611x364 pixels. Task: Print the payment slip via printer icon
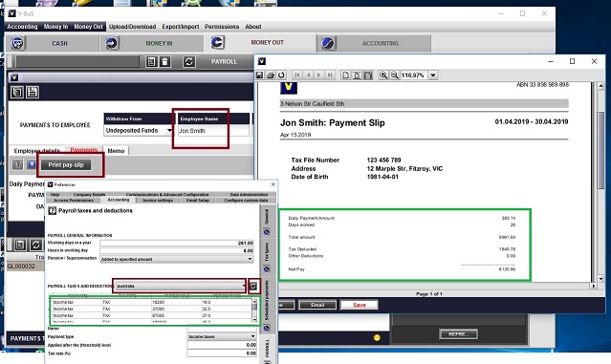270,75
